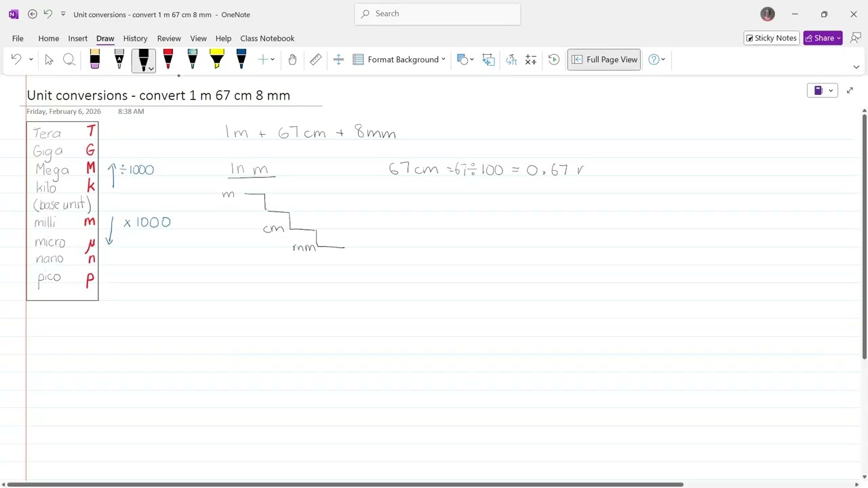
Task: Switch to the Home tab
Action: [x=49, y=39]
